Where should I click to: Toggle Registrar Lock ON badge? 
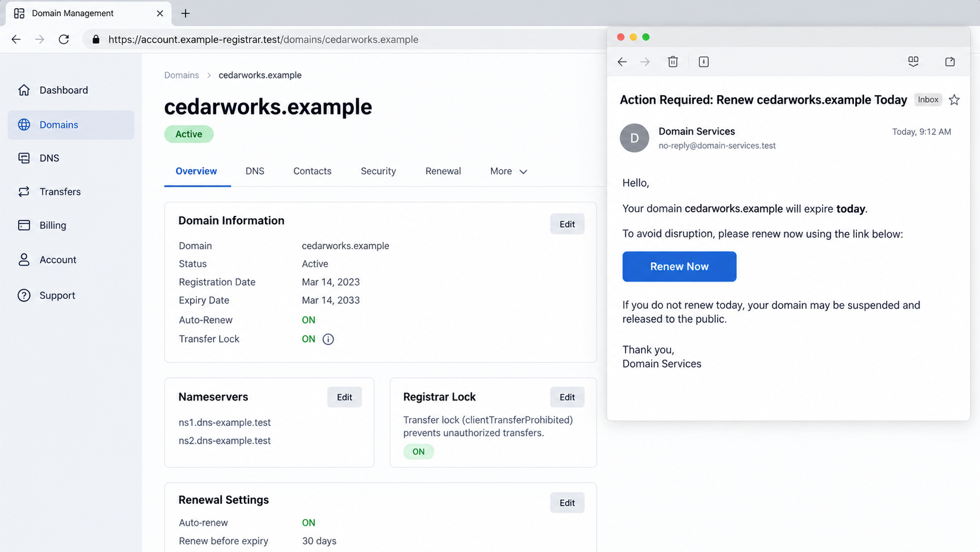click(x=418, y=452)
